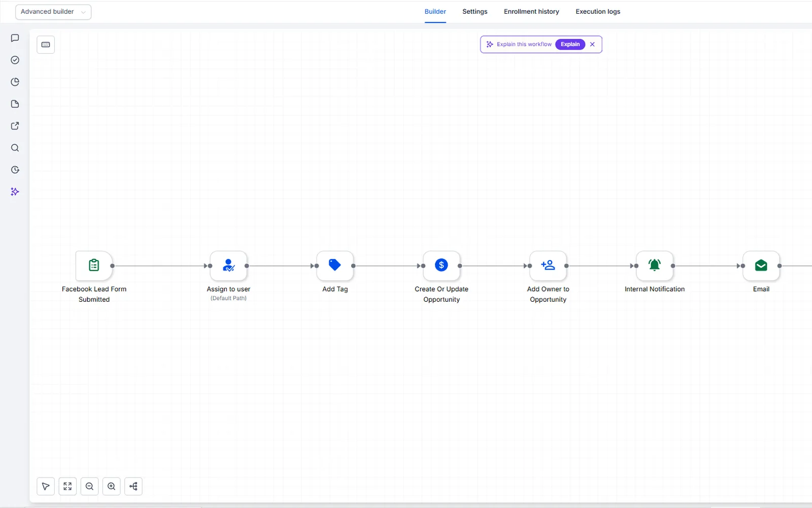This screenshot has width=812, height=508.
Task: Open the pie chart stats sidebar icon
Action: 15,82
